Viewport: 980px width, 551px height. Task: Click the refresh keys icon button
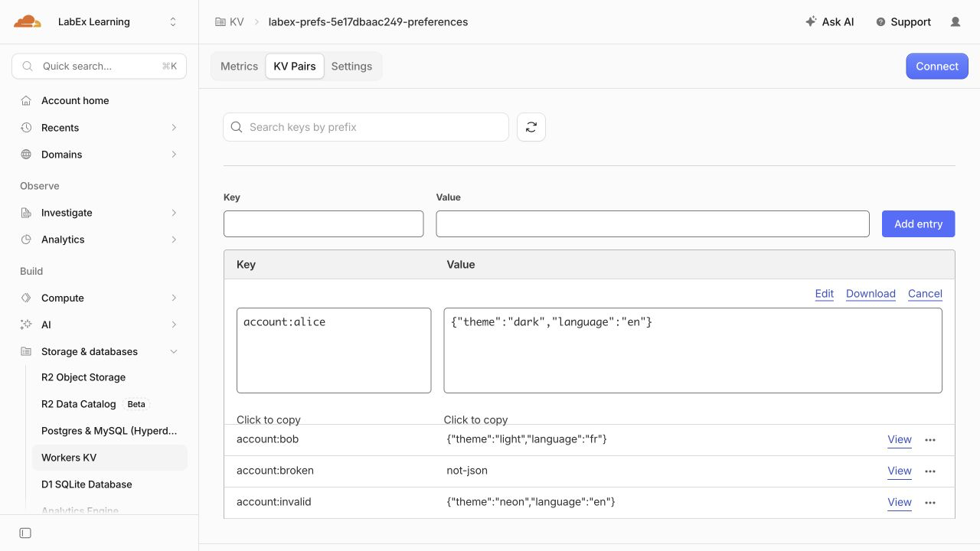(x=531, y=127)
